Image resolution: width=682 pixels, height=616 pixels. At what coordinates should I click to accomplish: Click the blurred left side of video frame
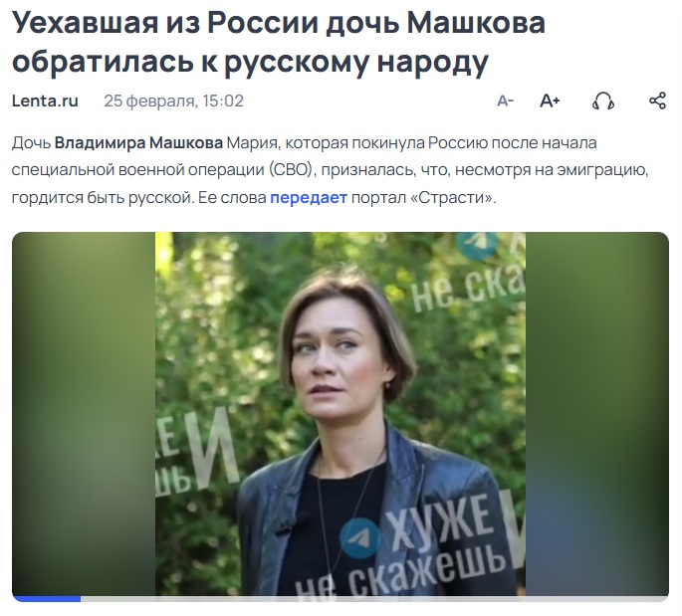[x=84, y=414]
